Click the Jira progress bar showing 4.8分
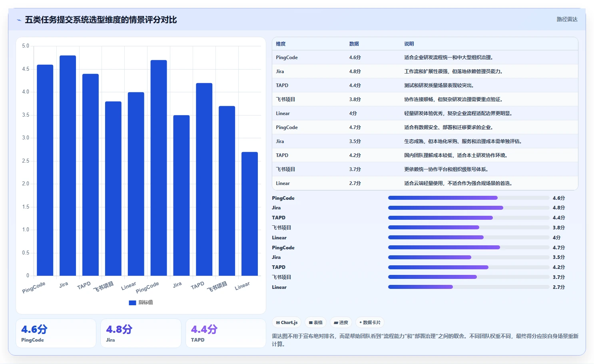Viewport: 594px width, 364px height. click(x=468, y=208)
